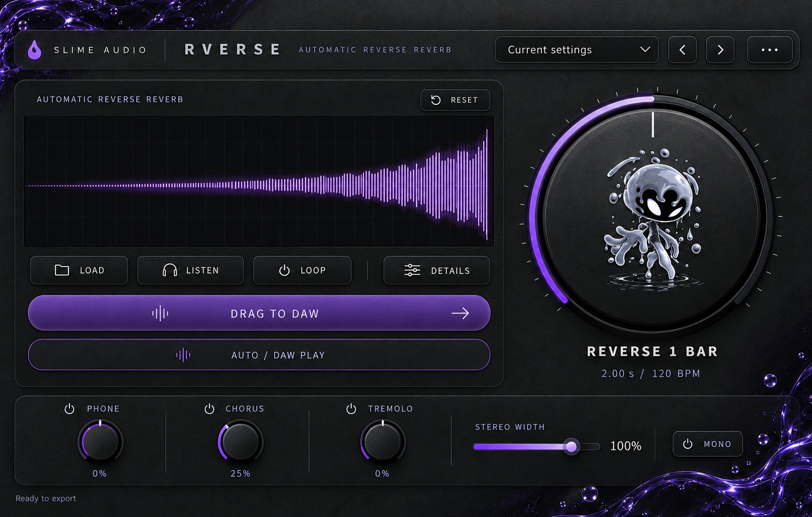
Task: Toggle the Chorus effect power icon
Action: 209,409
